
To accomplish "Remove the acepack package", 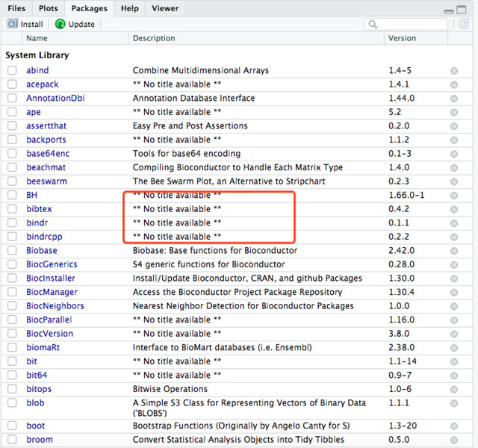I will pyautogui.click(x=454, y=84).
